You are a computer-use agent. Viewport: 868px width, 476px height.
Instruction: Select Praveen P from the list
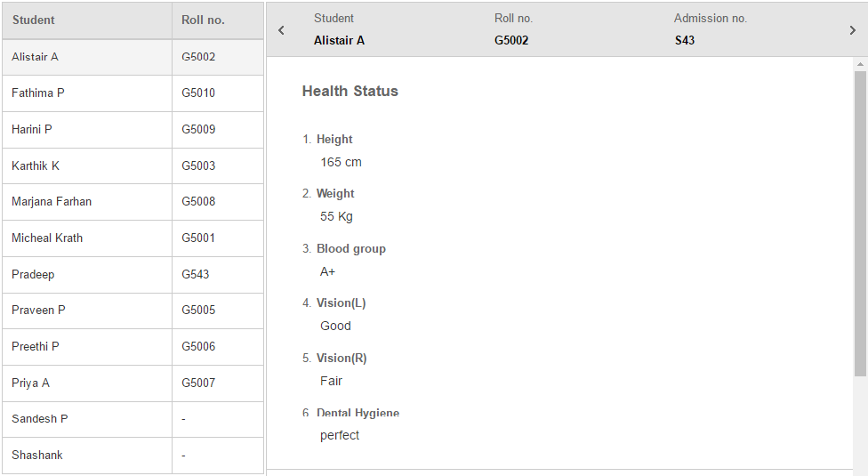pyautogui.click(x=38, y=311)
